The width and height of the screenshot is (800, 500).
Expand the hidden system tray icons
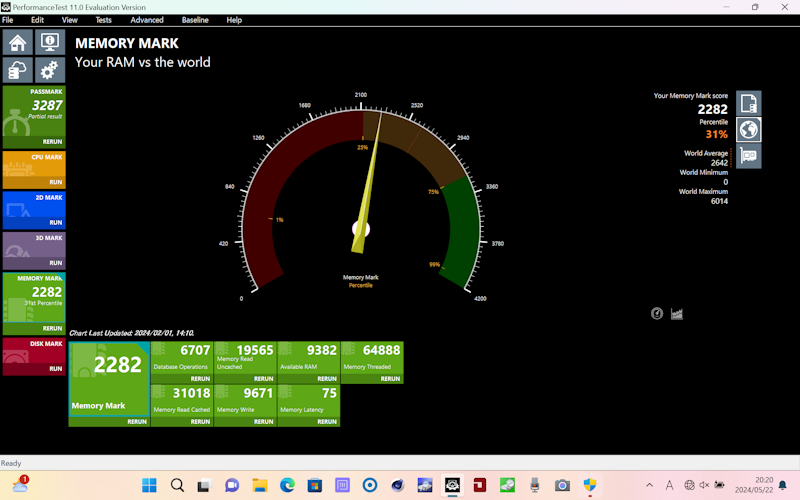649,485
